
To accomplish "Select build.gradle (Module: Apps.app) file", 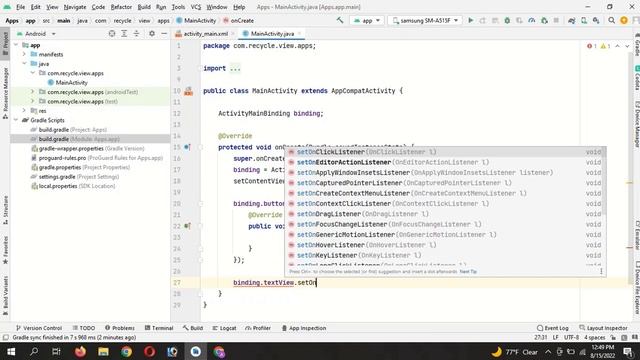I will tap(79, 139).
